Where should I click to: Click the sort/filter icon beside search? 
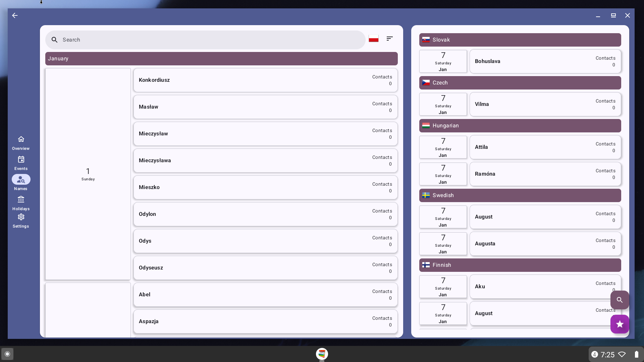(389, 39)
